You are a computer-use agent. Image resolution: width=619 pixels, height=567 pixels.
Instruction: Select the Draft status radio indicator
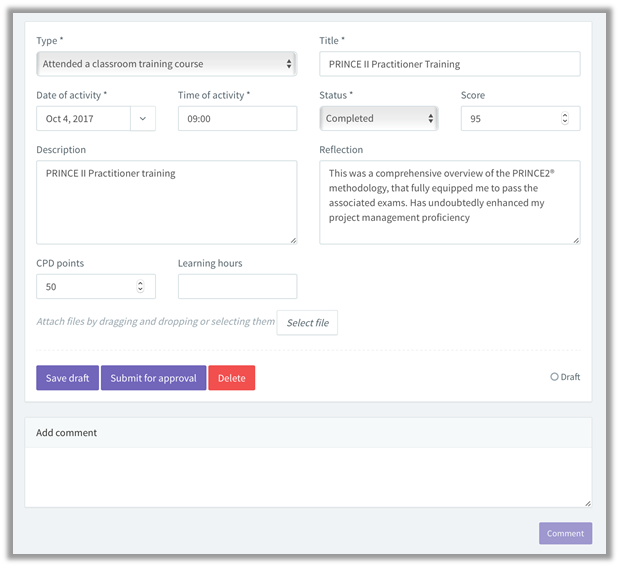554,377
